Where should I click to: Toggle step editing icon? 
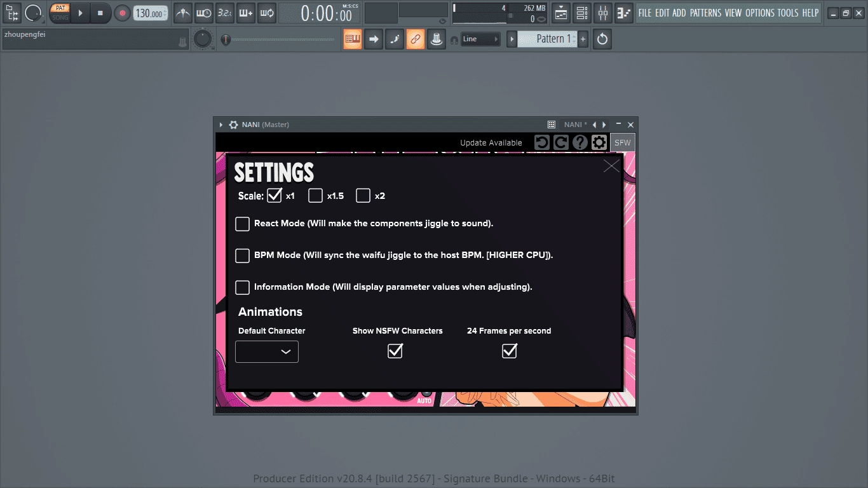tap(395, 39)
